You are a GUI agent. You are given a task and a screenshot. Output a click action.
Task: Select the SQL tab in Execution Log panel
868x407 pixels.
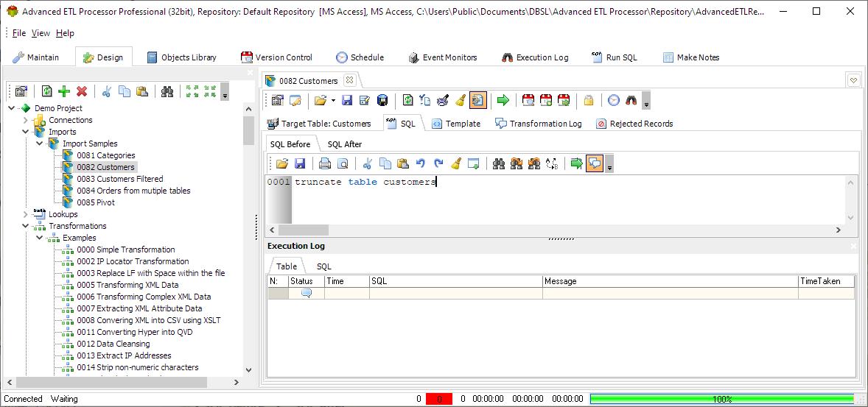pos(323,266)
